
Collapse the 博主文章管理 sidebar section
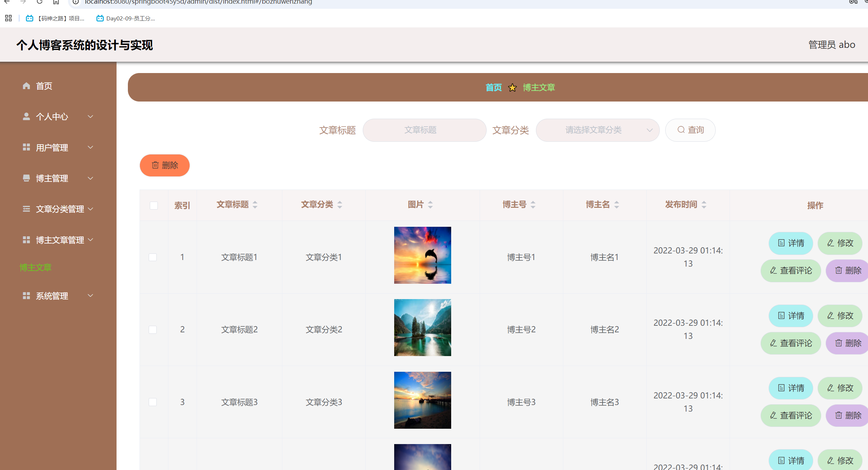[x=91, y=240]
